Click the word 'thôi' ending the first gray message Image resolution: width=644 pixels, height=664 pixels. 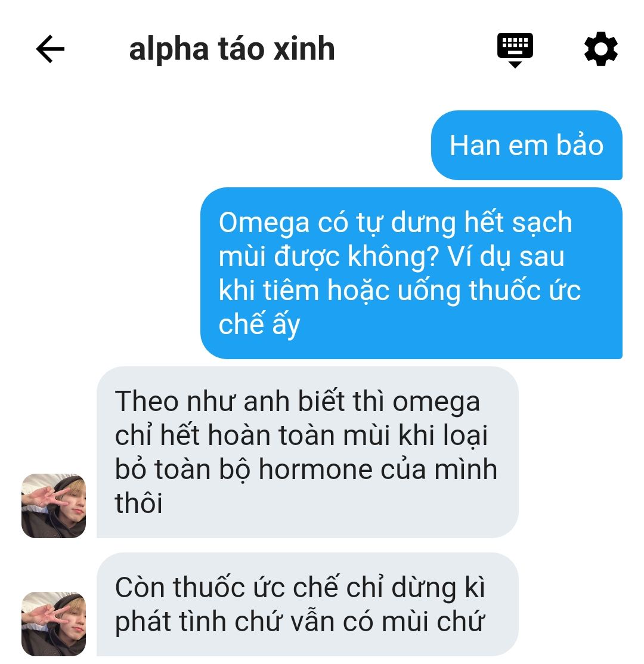pyautogui.click(x=139, y=504)
